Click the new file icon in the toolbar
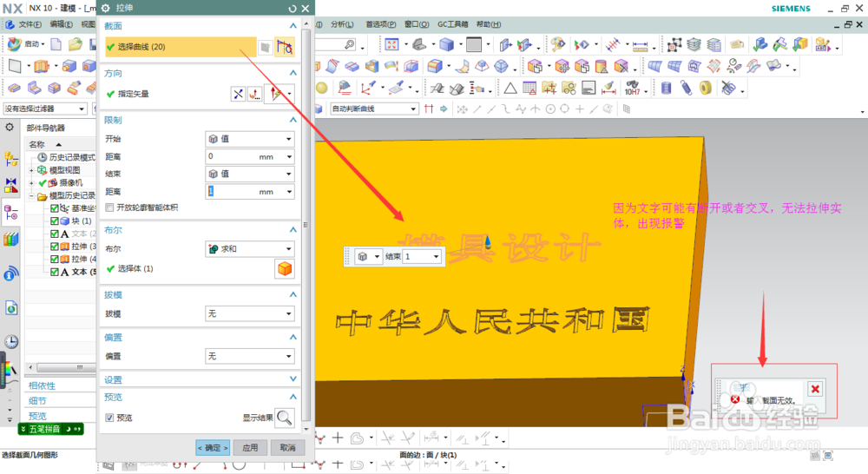 click(x=56, y=44)
